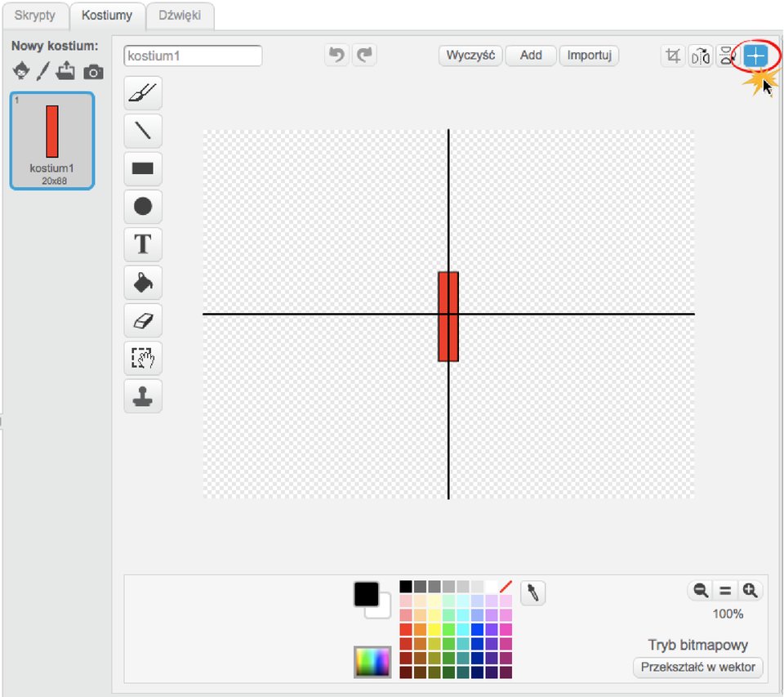
Task: Take new costume from camera
Action: coord(93,72)
